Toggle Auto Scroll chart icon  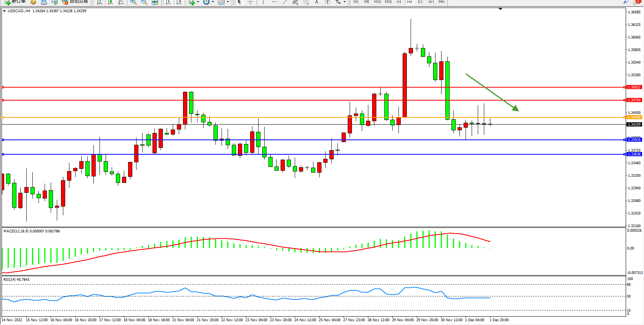[x=168, y=2]
